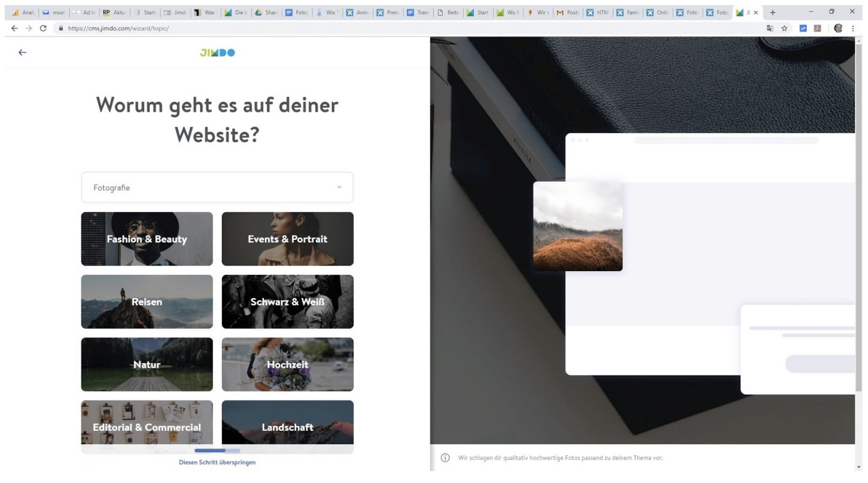Click the browser forward arrow
Image resolution: width=868 pixels, height=483 pixels.
coord(29,28)
